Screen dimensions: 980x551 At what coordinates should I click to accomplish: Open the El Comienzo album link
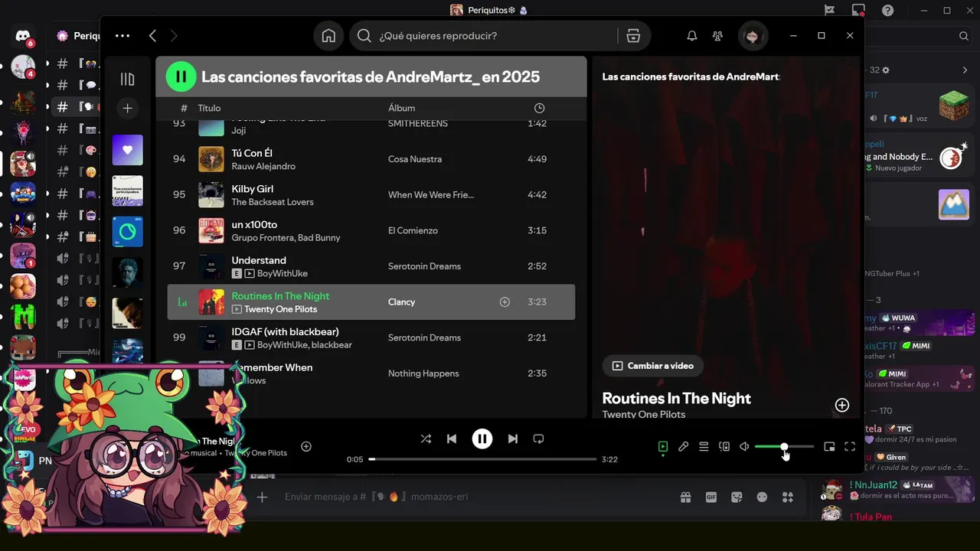413,230
